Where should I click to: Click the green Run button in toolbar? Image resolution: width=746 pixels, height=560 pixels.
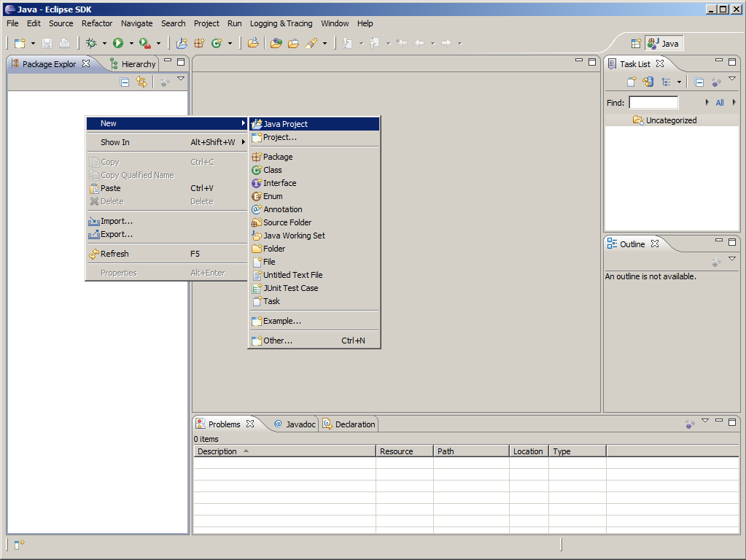(x=118, y=44)
